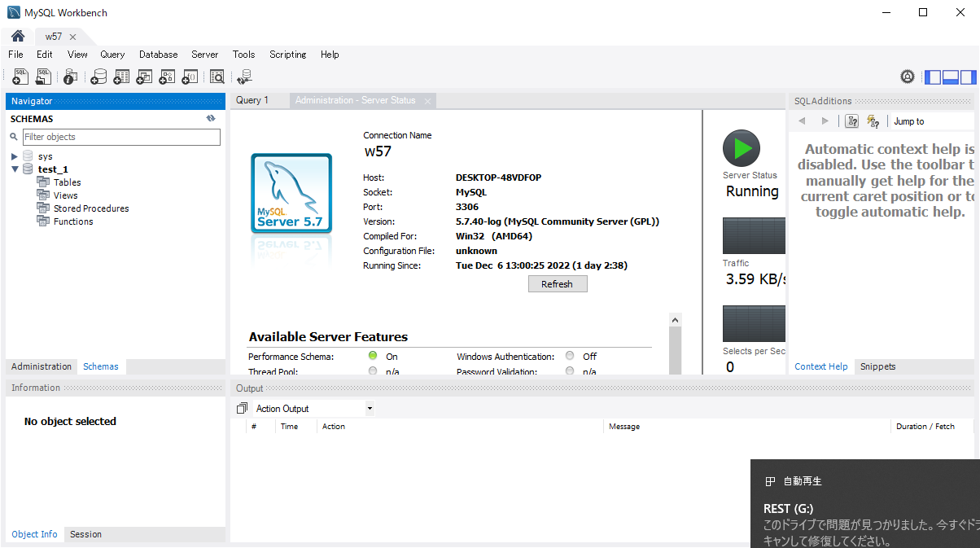Create a new SQL tab icon
Screen dimensions: 980x548
tap(21, 77)
